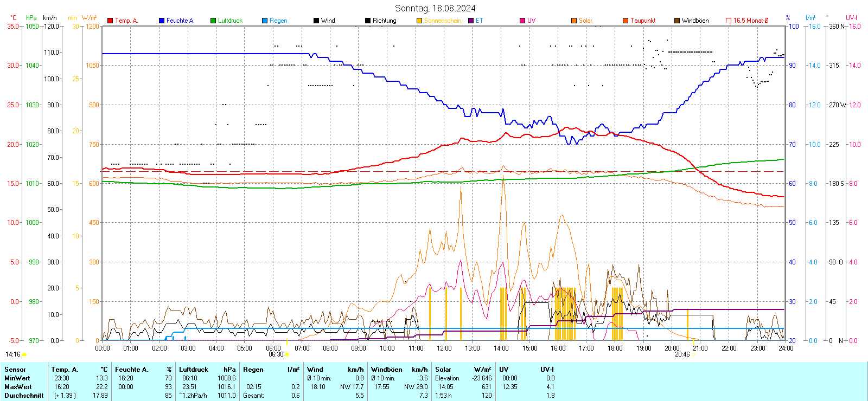Image resolution: width=868 pixels, height=401 pixels.
Task: Click the green Luftdruck legend square
Action: [213, 21]
